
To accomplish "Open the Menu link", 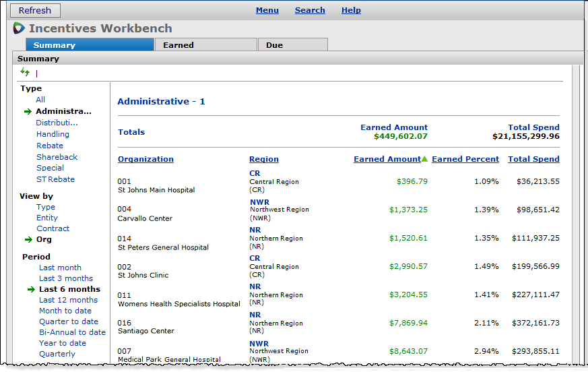I will [267, 10].
